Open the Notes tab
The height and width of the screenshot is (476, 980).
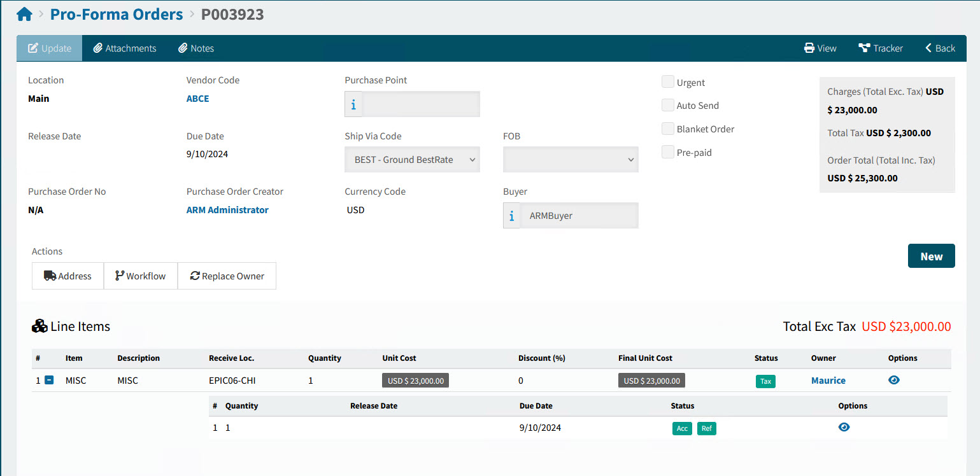(x=196, y=48)
